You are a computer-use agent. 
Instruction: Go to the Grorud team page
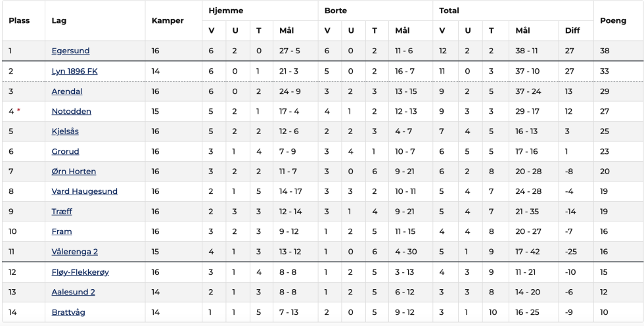click(x=65, y=152)
